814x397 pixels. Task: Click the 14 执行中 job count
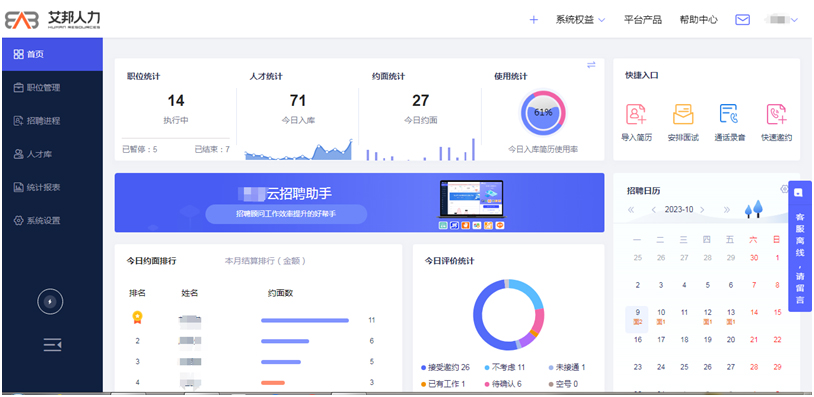(176, 101)
